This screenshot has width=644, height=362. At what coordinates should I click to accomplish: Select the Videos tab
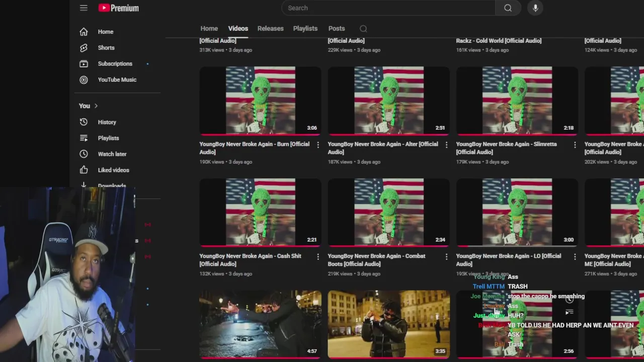pyautogui.click(x=238, y=29)
